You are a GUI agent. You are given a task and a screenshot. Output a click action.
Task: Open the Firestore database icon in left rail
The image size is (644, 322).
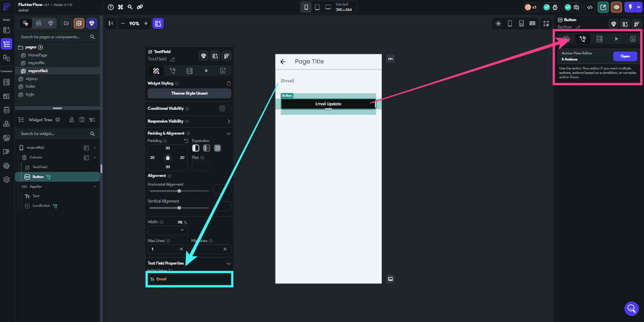click(x=6, y=82)
